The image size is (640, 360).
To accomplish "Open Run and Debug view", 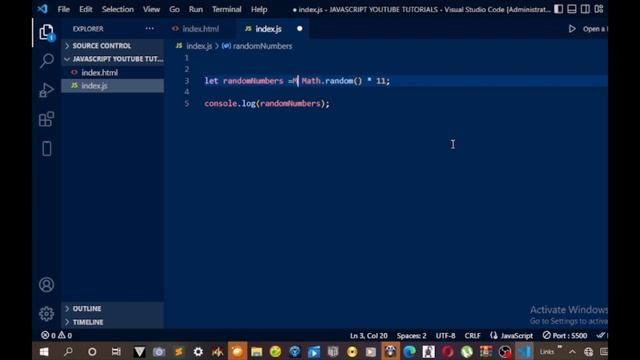I will (x=47, y=90).
